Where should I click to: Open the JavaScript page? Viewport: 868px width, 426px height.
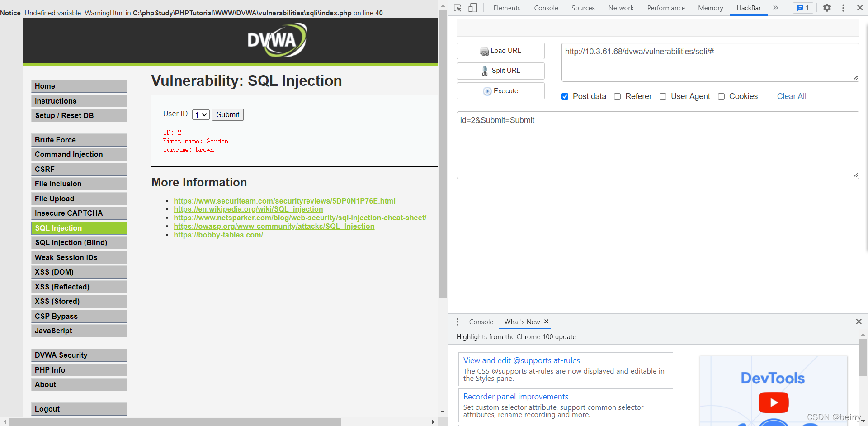click(x=79, y=331)
